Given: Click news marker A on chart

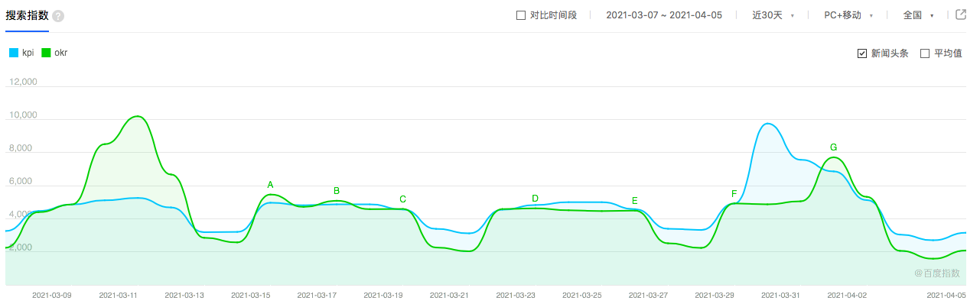Looking at the screenshot, I should click(270, 185).
